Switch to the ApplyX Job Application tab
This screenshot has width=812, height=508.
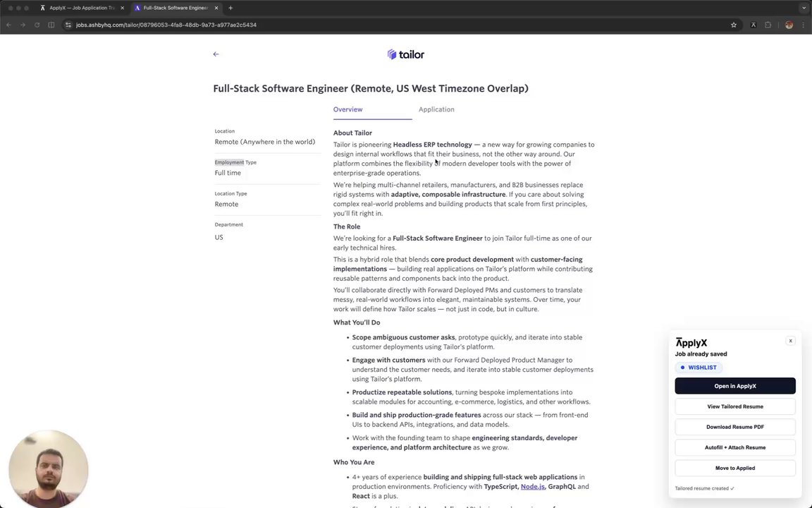(x=82, y=8)
